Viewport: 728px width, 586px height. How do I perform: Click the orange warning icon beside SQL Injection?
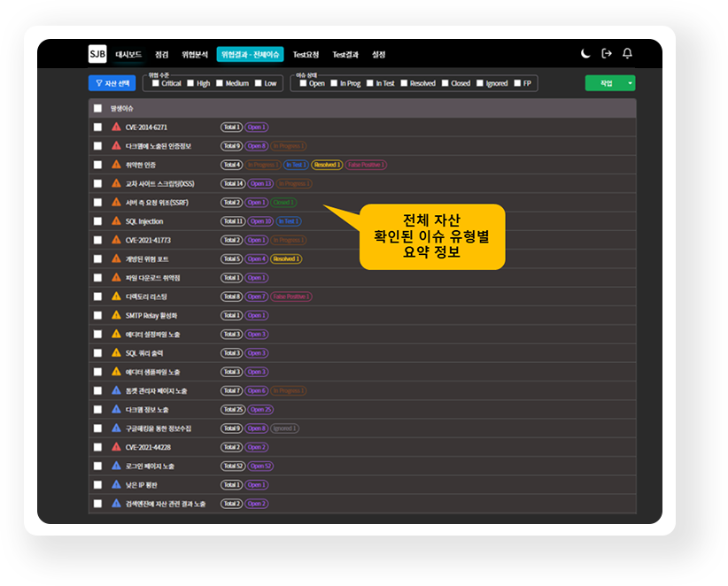click(x=116, y=221)
